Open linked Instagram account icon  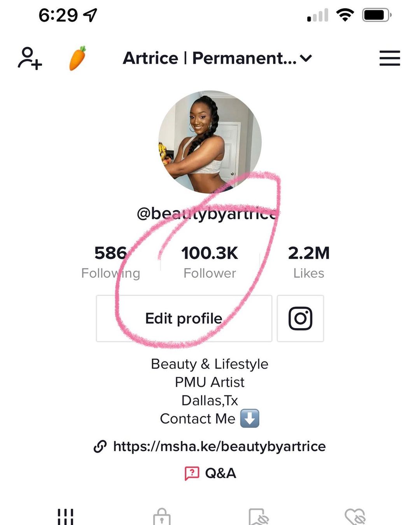(x=300, y=318)
